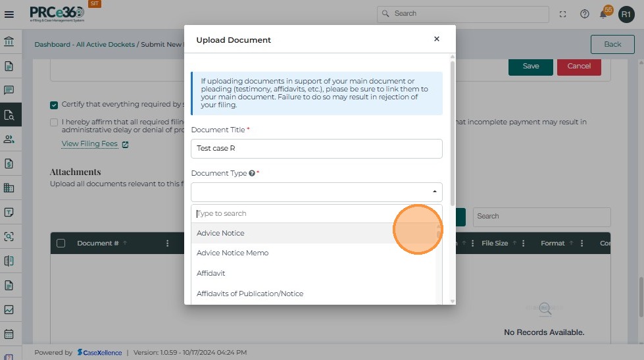Open the hamburger navigation menu

pyautogui.click(x=9, y=13)
